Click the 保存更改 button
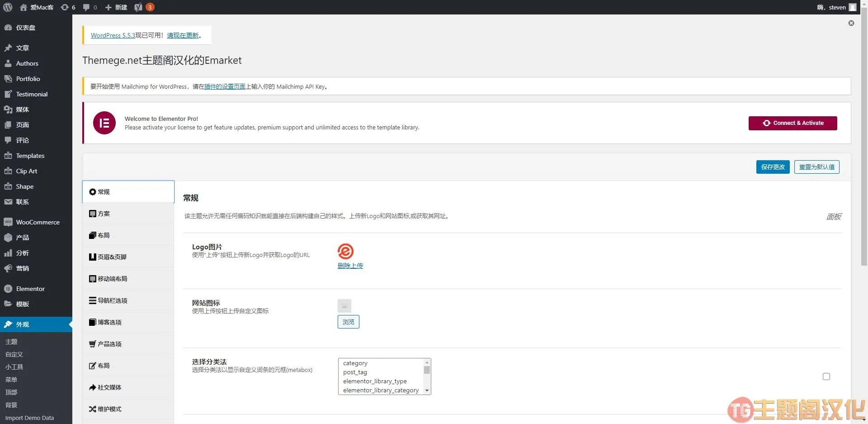This screenshot has height=424, width=868. [x=773, y=167]
